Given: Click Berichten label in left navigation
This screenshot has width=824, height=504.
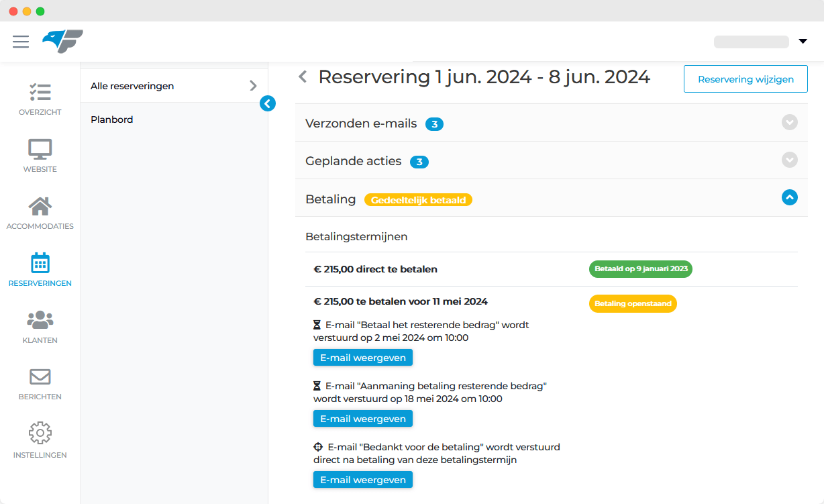Looking at the screenshot, I should tap(40, 397).
